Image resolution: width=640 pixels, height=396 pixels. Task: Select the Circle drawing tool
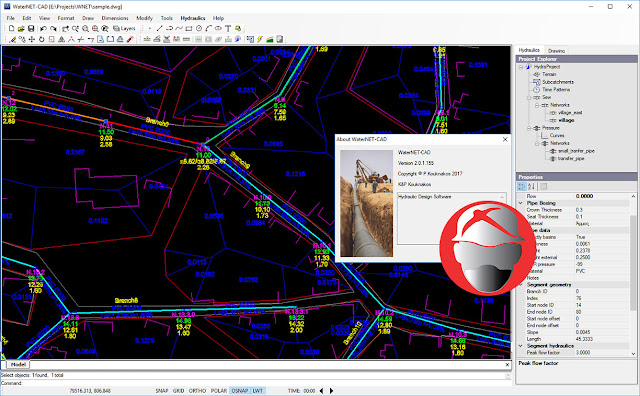coord(199,29)
